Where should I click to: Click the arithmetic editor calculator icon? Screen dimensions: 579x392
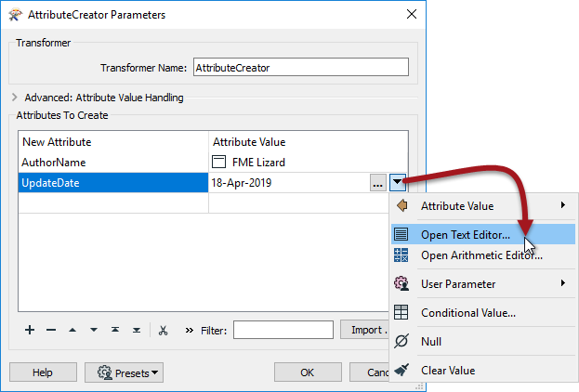click(x=401, y=255)
